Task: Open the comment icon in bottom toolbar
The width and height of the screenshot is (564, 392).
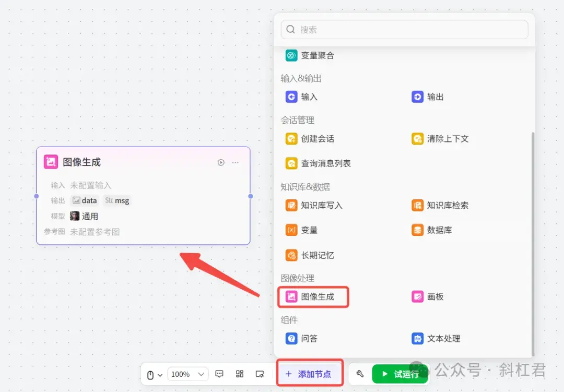Action: [x=219, y=374]
